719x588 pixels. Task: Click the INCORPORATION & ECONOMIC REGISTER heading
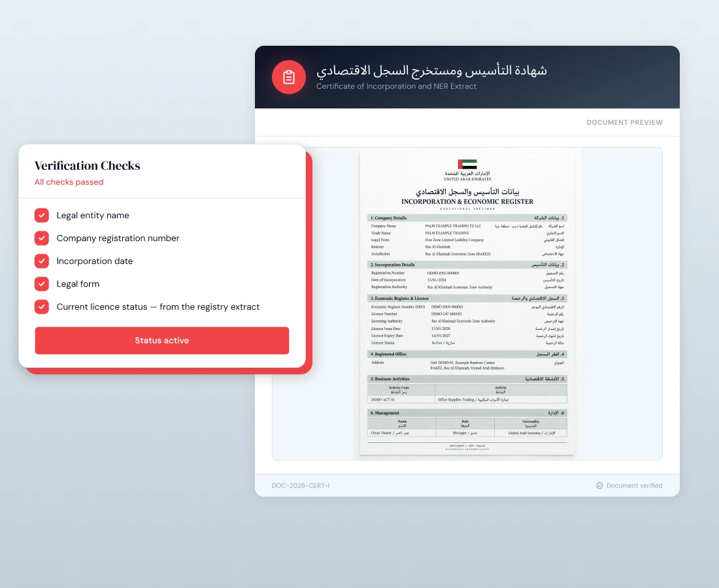point(467,202)
